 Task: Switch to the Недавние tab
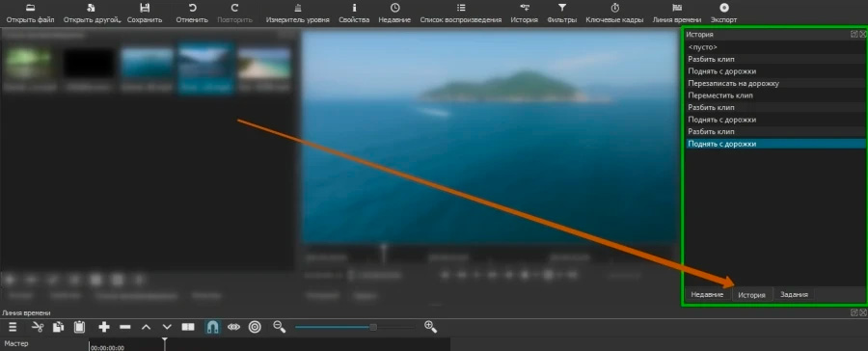click(707, 294)
